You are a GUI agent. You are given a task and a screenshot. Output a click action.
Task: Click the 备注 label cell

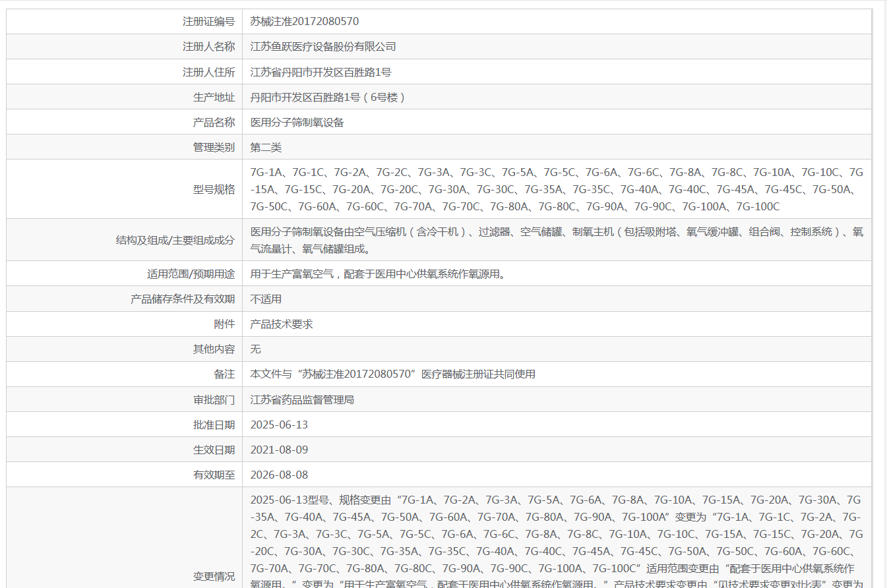(224, 374)
